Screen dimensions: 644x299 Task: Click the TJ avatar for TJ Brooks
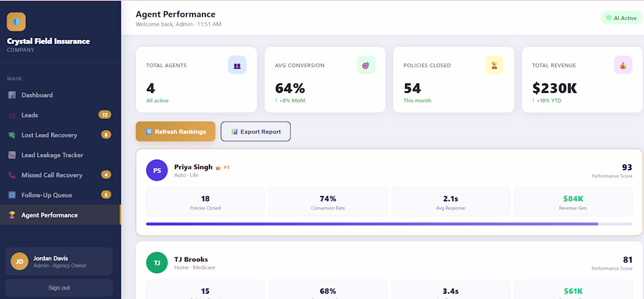pyautogui.click(x=157, y=263)
